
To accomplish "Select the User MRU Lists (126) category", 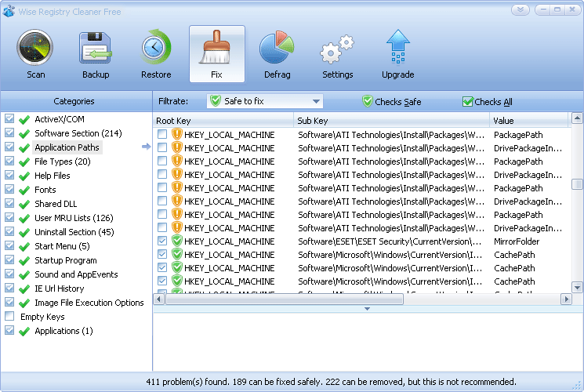I will (74, 218).
